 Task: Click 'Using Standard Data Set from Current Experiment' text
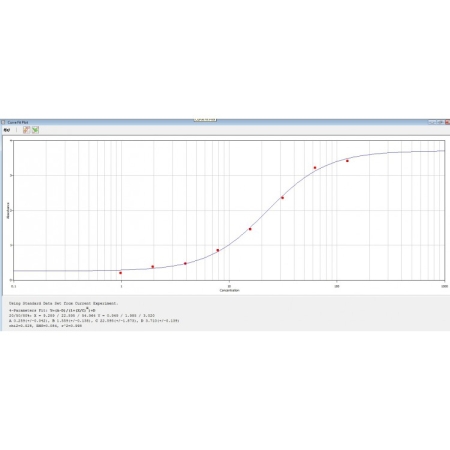click(x=63, y=304)
